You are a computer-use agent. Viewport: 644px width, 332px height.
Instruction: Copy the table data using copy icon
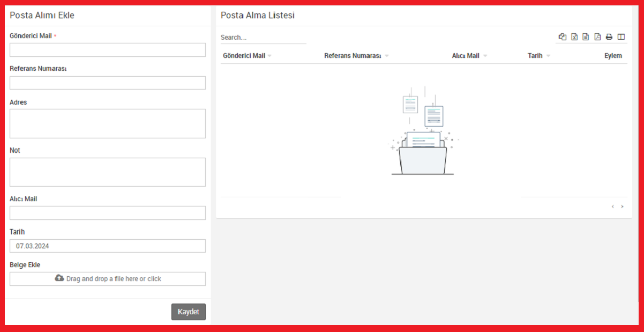(x=562, y=37)
